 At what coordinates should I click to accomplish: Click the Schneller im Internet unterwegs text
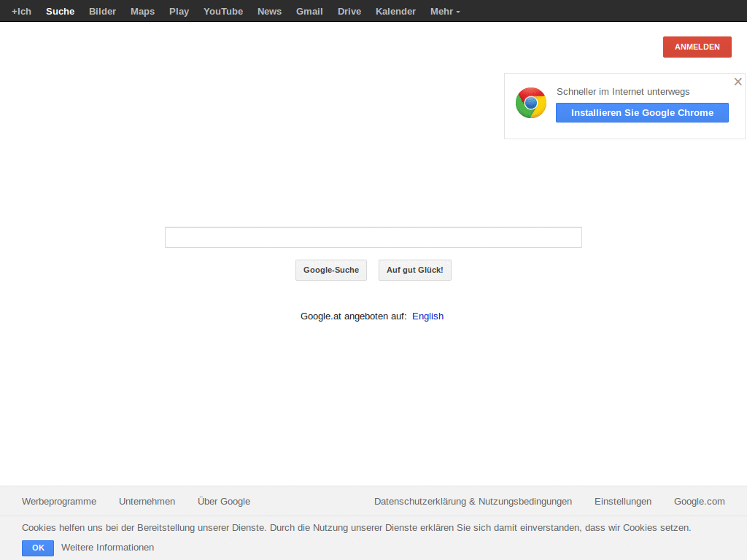(623, 91)
